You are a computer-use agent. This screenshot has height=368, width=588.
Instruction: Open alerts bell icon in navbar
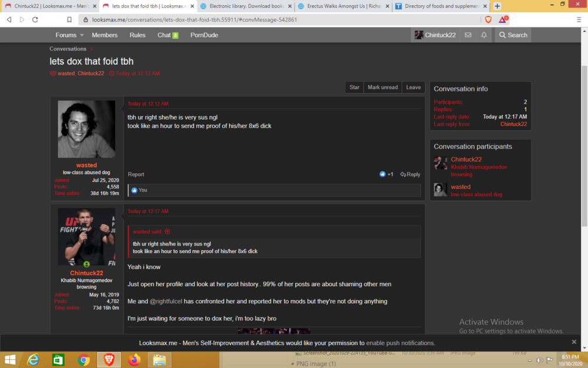[x=484, y=35]
